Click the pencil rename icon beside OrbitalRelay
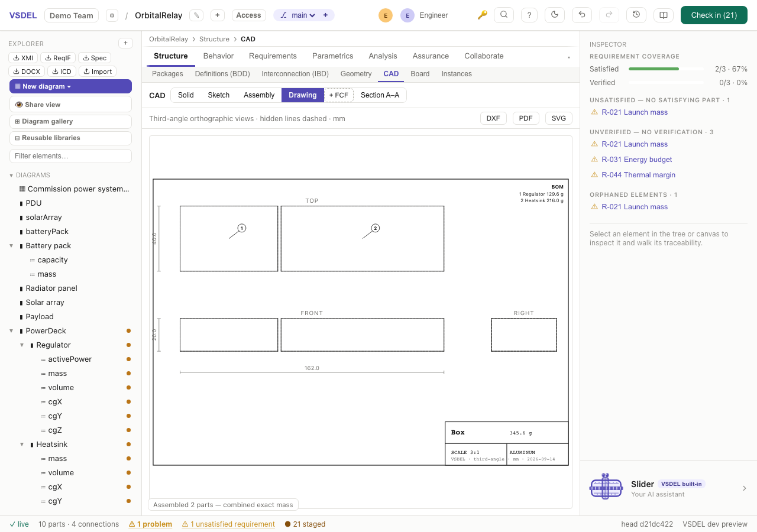This screenshot has height=532, width=757. (x=197, y=15)
